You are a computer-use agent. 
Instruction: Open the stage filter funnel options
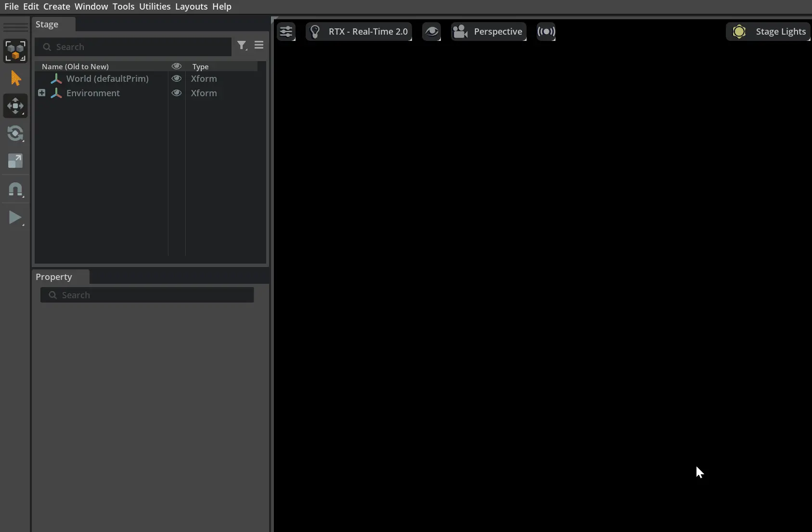tap(242, 45)
